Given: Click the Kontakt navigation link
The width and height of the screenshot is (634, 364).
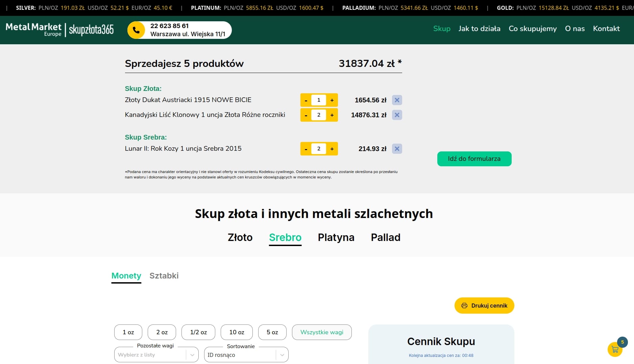Looking at the screenshot, I should [x=606, y=29].
